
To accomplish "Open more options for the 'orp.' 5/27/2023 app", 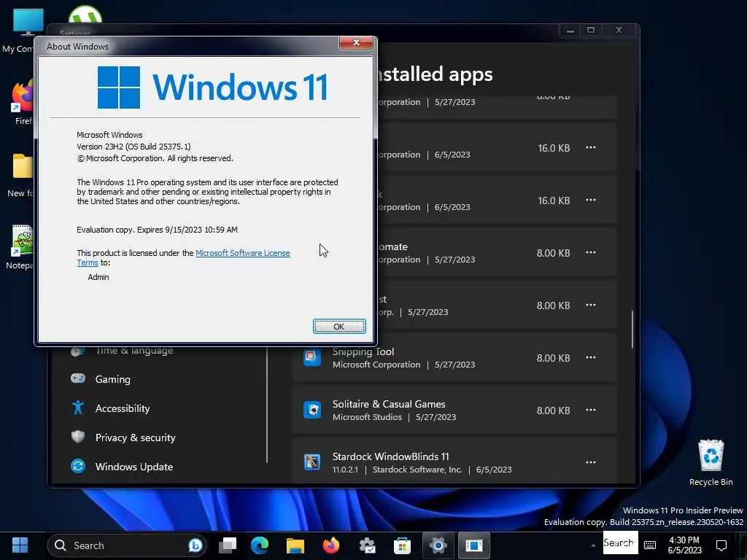I will click(x=591, y=305).
